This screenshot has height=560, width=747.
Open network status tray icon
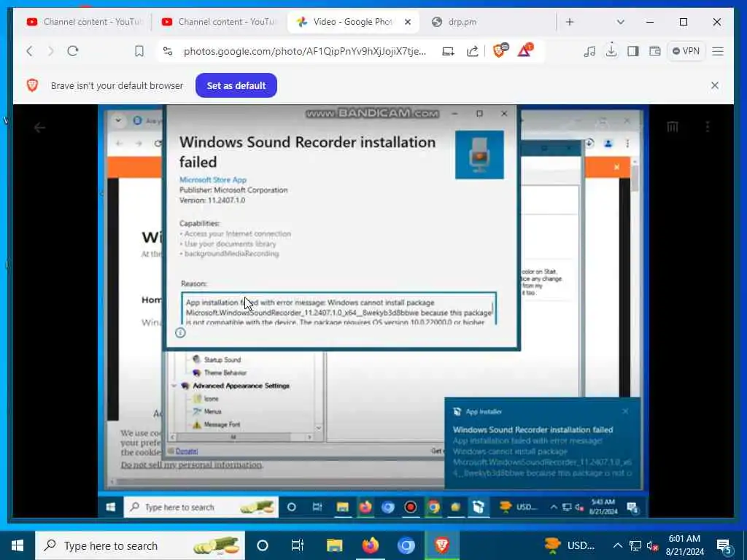635,545
